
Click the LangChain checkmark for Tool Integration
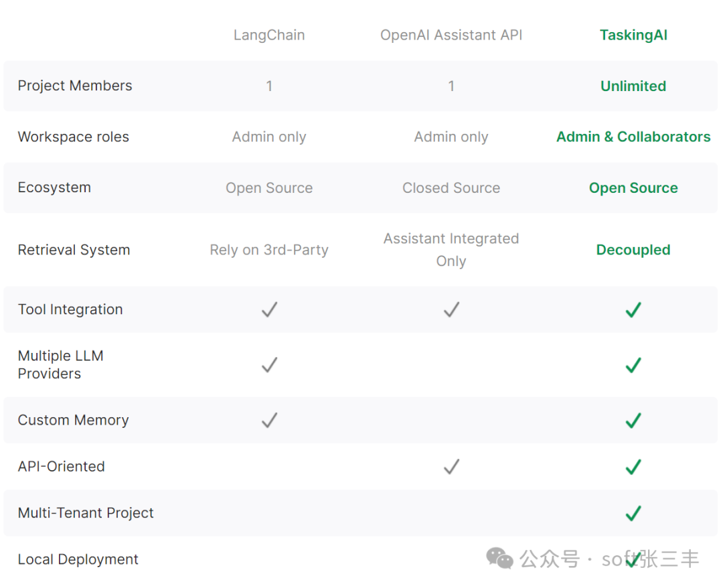pyautogui.click(x=269, y=309)
